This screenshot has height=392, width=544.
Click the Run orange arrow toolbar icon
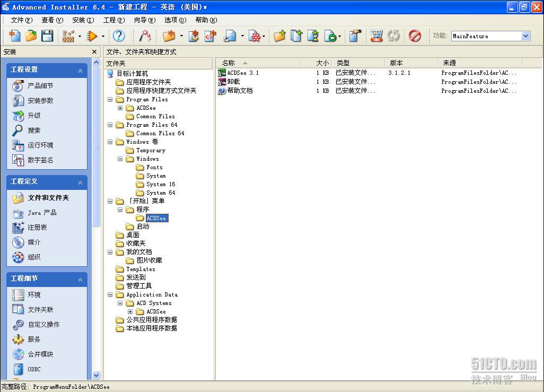92,36
